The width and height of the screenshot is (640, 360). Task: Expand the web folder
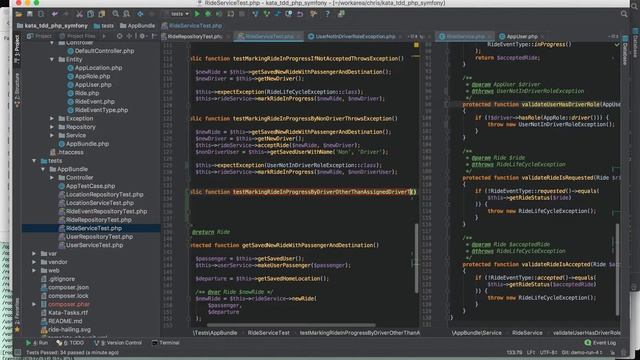coord(34,271)
